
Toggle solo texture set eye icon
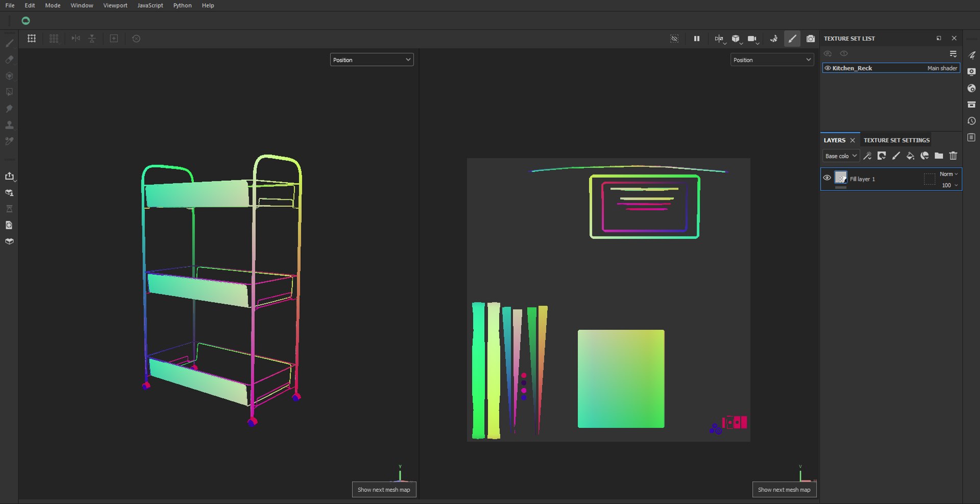click(844, 54)
